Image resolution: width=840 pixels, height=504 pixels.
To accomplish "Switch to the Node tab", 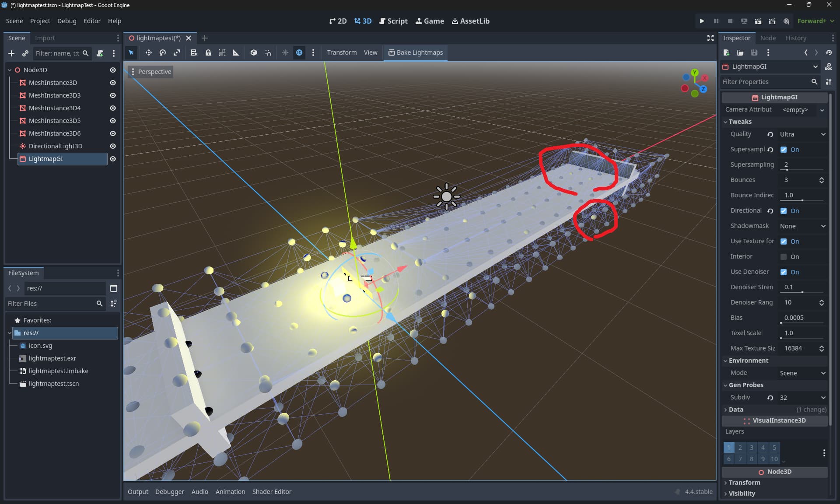I will point(768,38).
